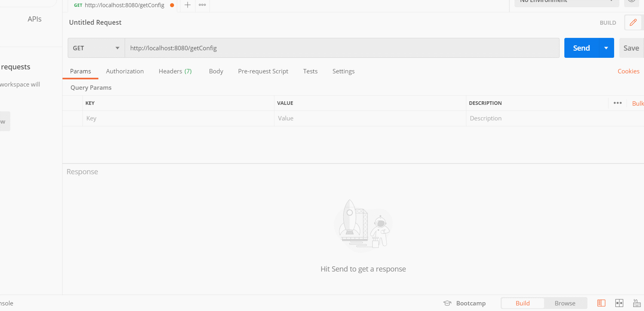Open the GET method dropdown
Viewport: 644px width, 311px height.
click(x=96, y=48)
